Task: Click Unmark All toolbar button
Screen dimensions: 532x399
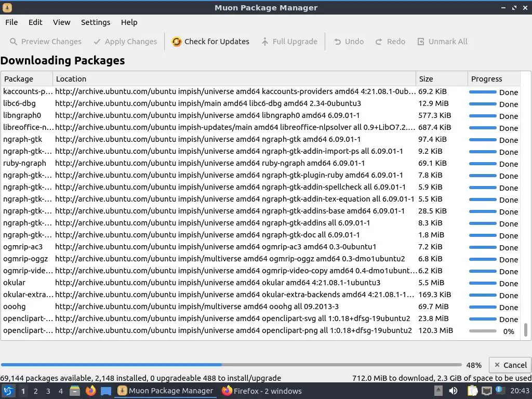Action: coord(443,42)
